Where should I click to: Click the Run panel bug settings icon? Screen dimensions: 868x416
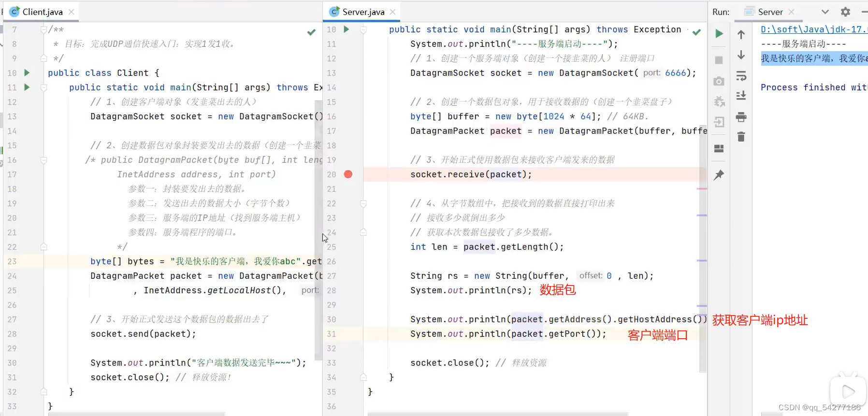coord(719,101)
